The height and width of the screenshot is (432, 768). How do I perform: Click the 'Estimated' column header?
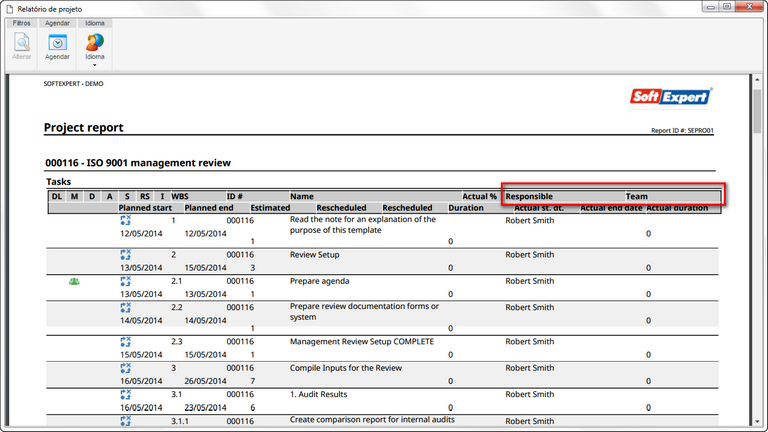pyautogui.click(x=270, y=208)
